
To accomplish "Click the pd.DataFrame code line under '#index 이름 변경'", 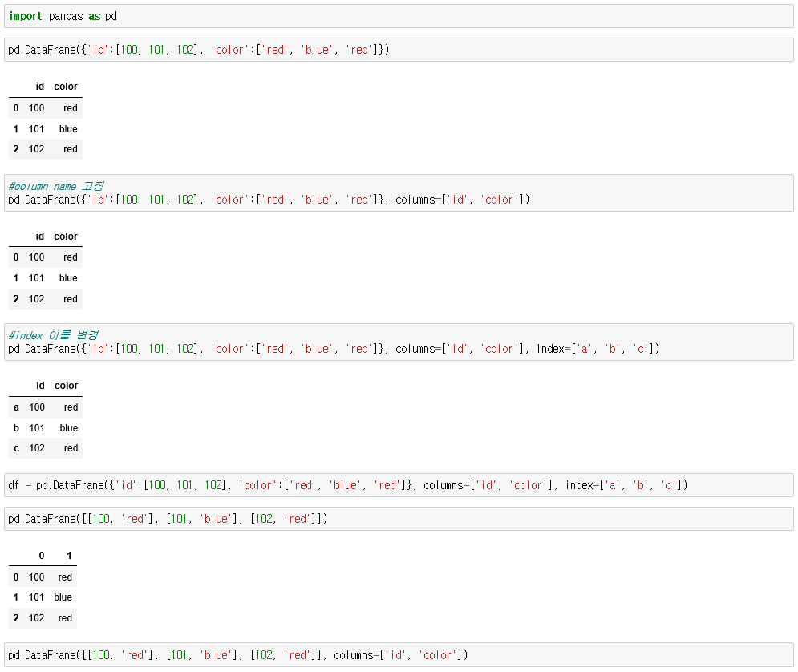I will 334,349.
